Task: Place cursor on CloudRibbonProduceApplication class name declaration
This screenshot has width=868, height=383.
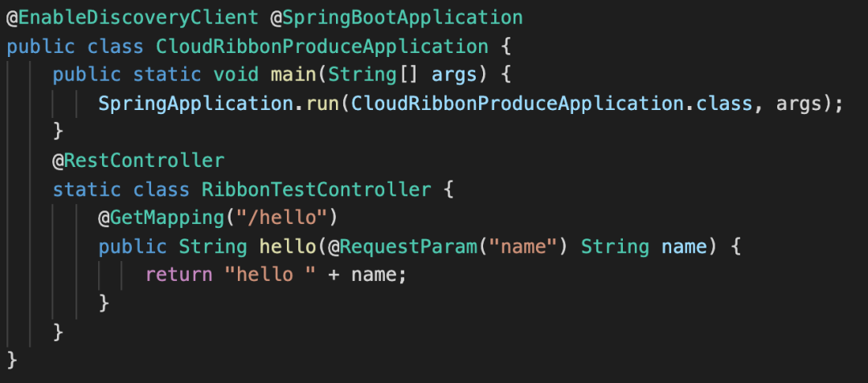Action: coord(322,46)
